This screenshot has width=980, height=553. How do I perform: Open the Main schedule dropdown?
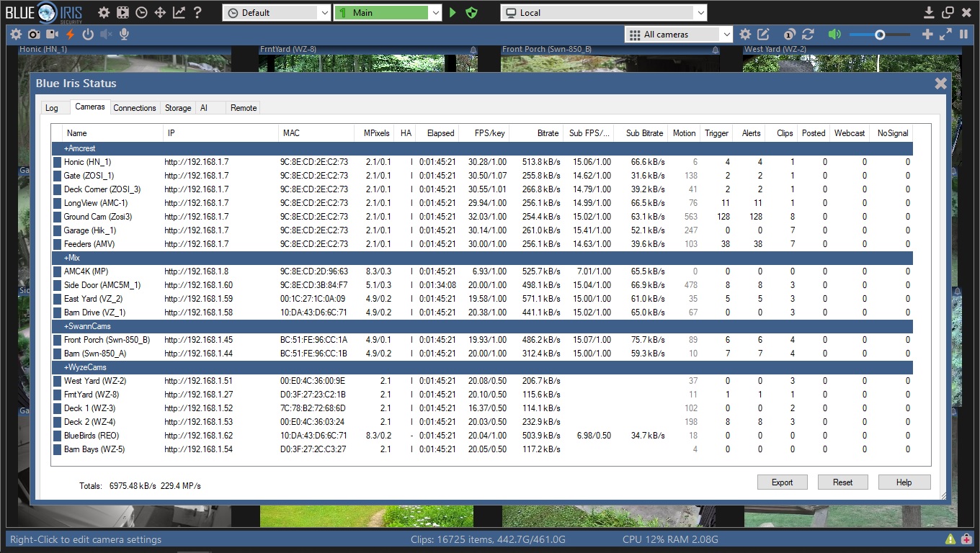tap(388, 12)
